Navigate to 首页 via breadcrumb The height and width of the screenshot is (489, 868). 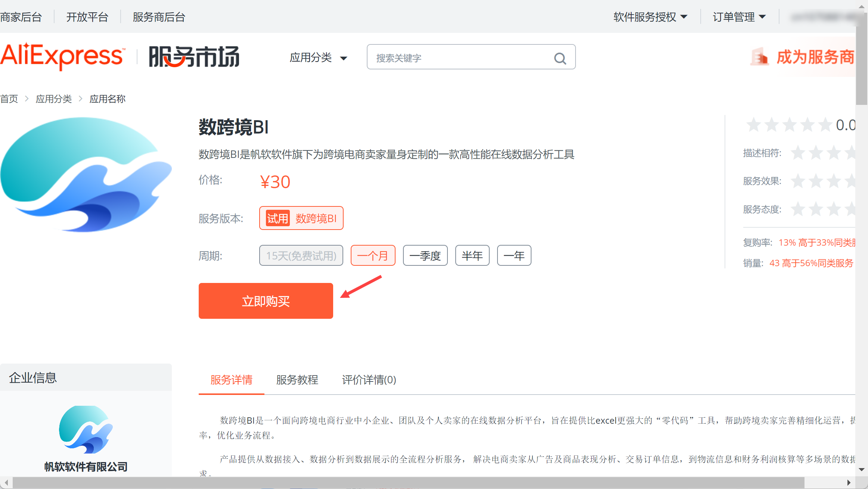[x=9, y=99]
